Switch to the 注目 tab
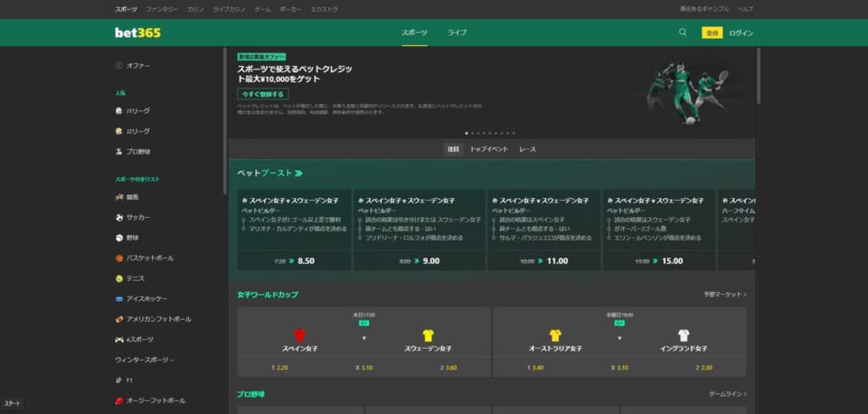This screenshot has height=414, width=868. 453,149
